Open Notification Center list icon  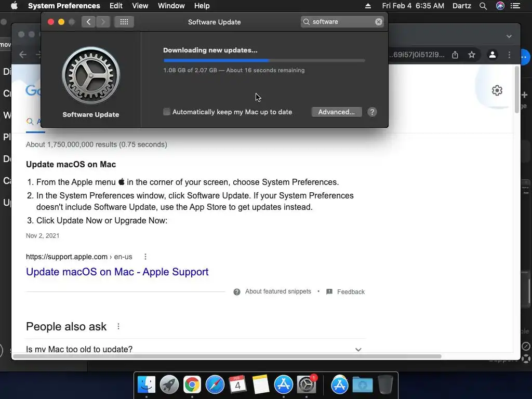(515, 6)
